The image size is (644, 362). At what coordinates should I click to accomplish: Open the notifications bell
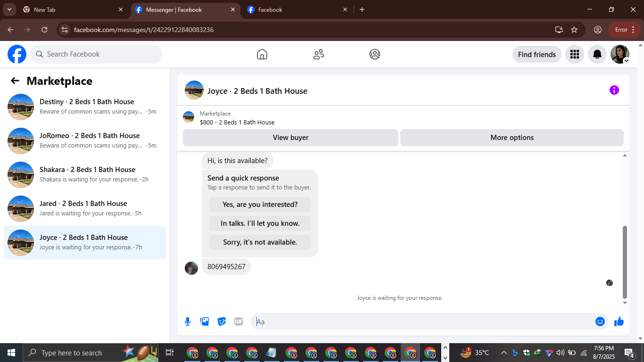pos(597,54)
